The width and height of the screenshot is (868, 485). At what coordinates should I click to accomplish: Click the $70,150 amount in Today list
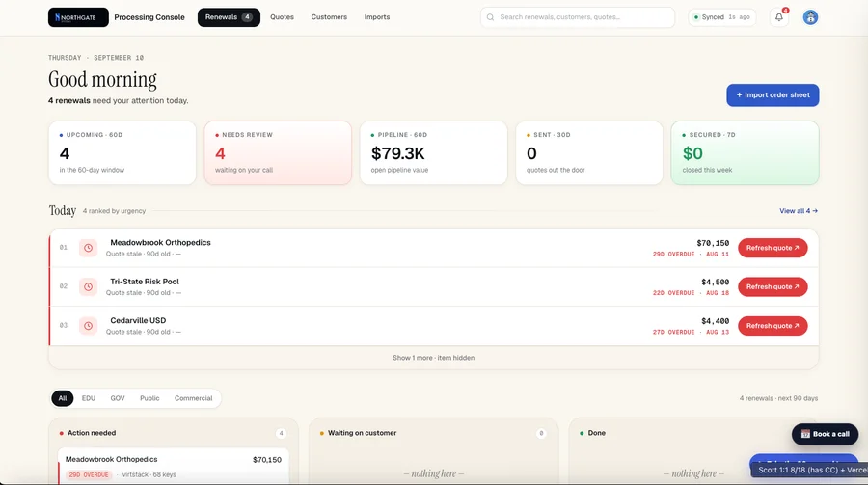click(x=713, y=243)
